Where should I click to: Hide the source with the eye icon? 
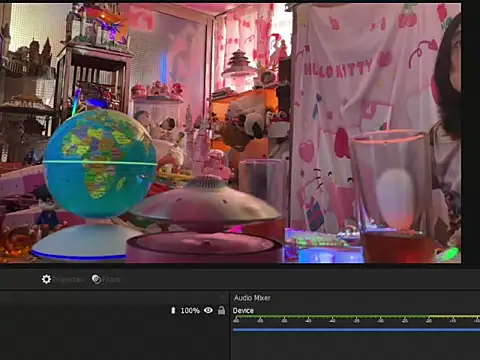(x=208, y=310)
